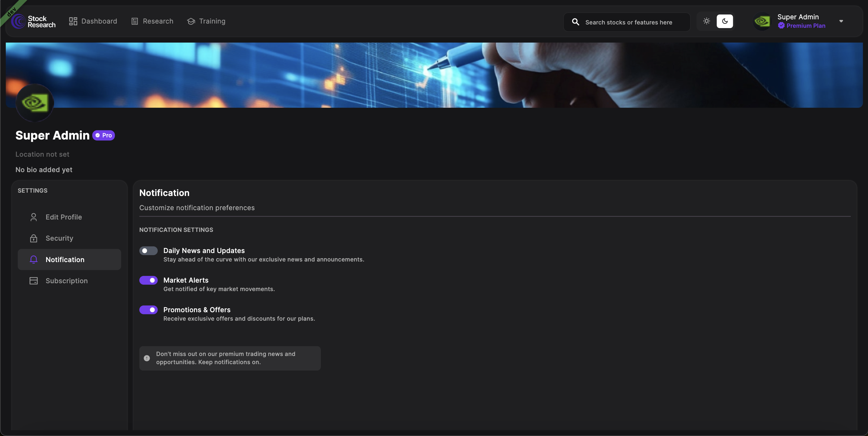The width and height of the screenshot is (868, 436).
Task: Click the search stocks input field
Action: coord(627,22)
